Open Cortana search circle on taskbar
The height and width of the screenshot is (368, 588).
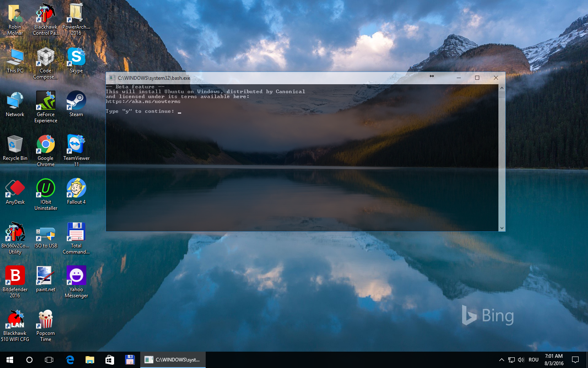click(x=29, y=360)
